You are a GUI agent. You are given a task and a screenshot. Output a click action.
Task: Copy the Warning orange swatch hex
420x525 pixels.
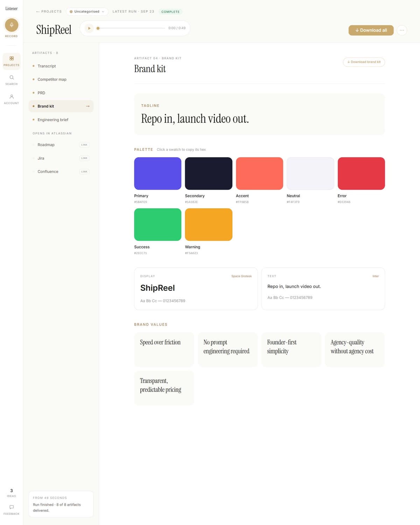(209, 224)
